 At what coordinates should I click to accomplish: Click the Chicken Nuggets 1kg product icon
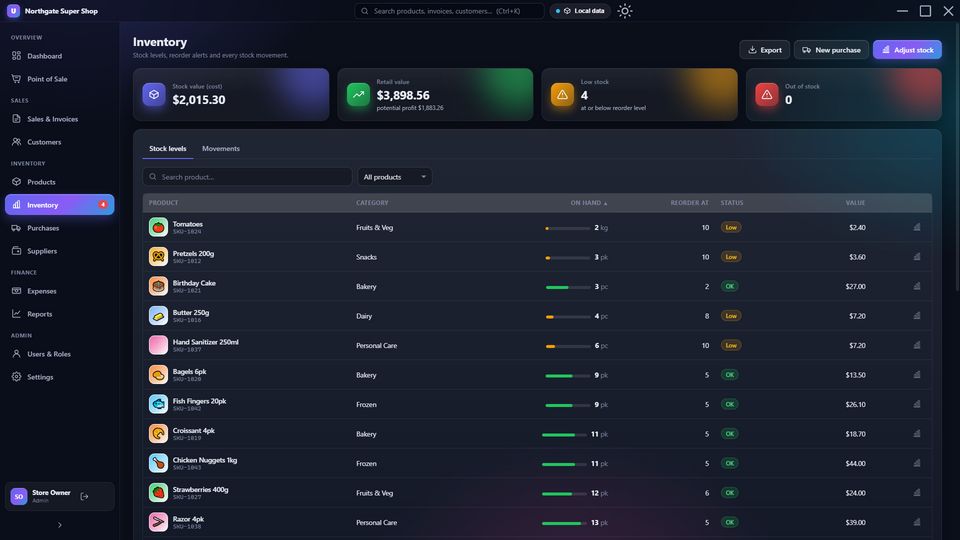click(x=158, y=463)
